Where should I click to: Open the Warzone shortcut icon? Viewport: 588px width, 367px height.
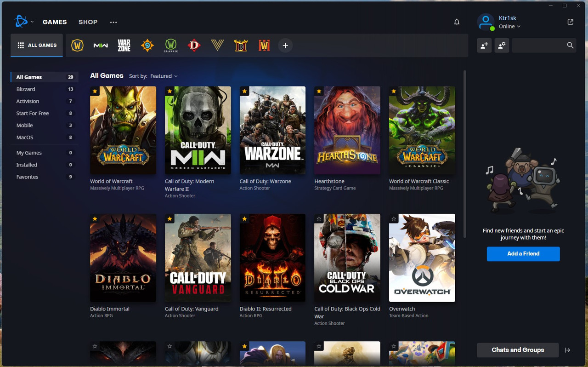pyautogui.click(x=124, y=45)
